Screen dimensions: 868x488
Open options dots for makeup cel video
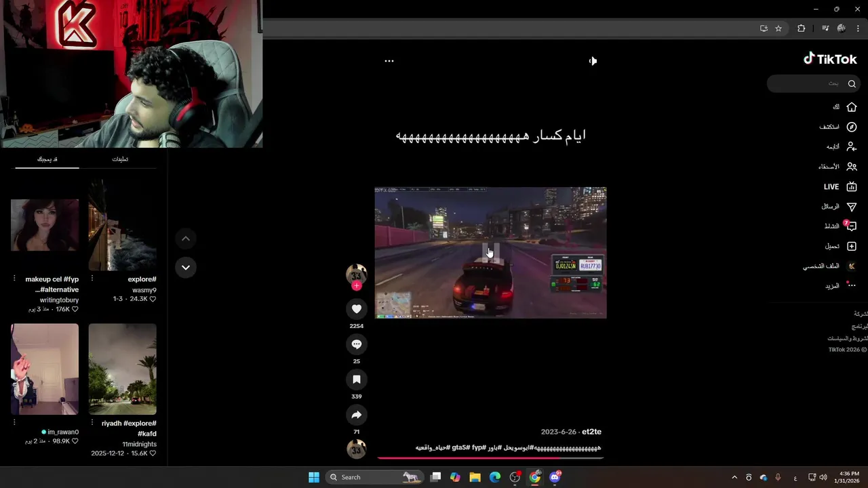coord(14,279)
